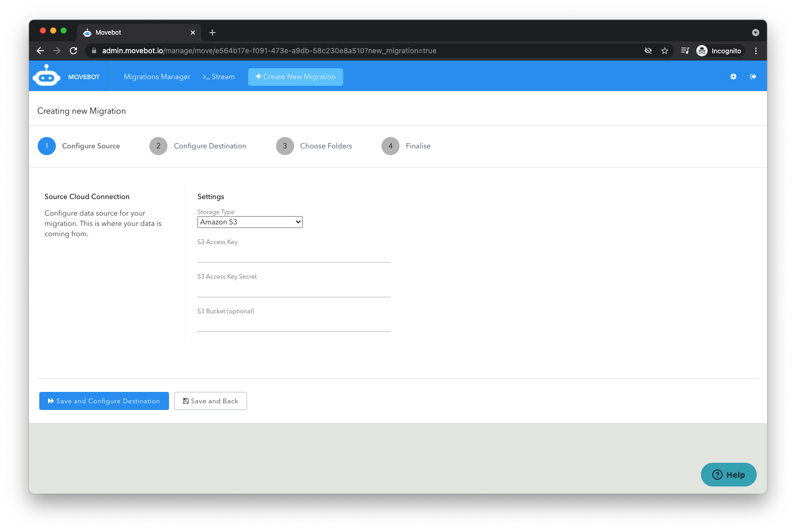Bookmark this page with star icon
Viewport: 796px width, 532px height.
click(665, 51)
